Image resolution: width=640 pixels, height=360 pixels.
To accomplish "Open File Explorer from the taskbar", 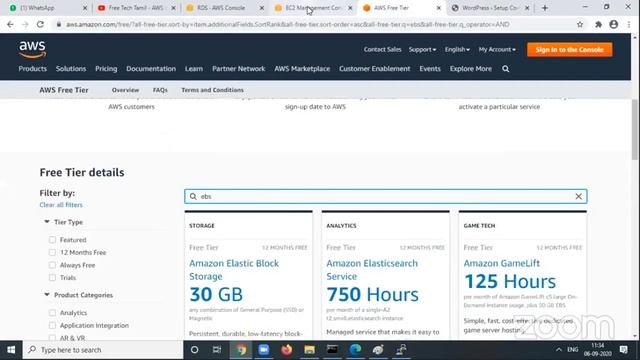I will [x=309, y=350].
